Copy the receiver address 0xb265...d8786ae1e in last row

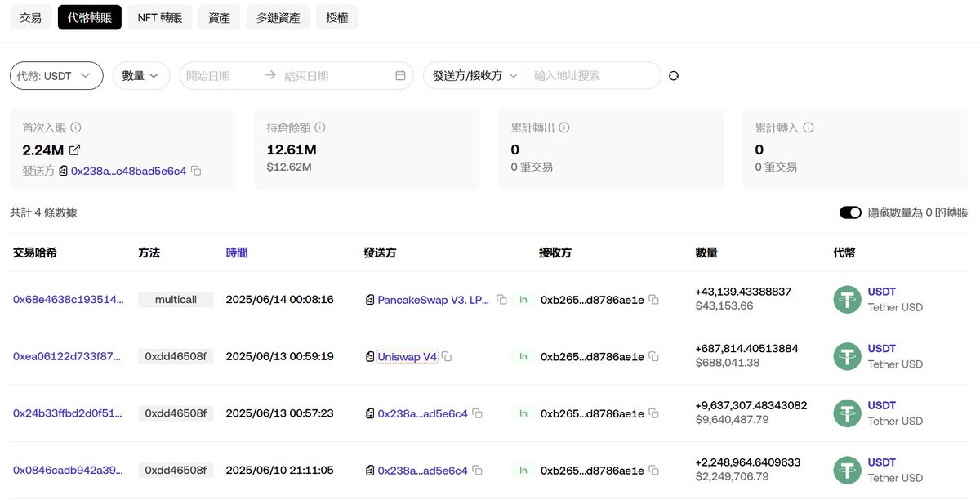[653, 470]
